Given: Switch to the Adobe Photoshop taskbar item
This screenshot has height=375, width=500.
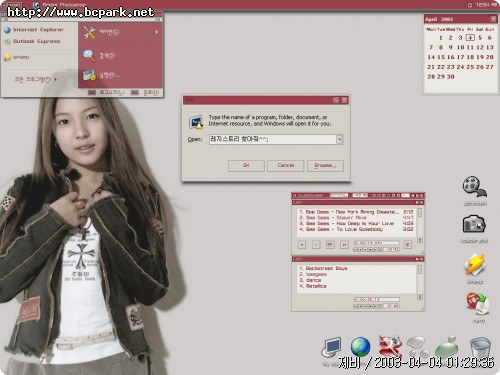Looking at the screenshot, I should [x=60, y=5].
